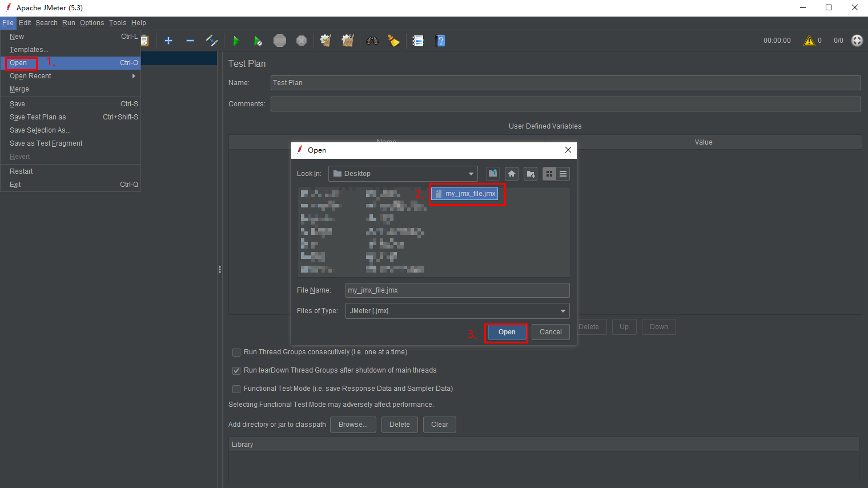Screen dimensions: 868x488
Task: Choose Restart in the File menu
Action: [71, 171]
